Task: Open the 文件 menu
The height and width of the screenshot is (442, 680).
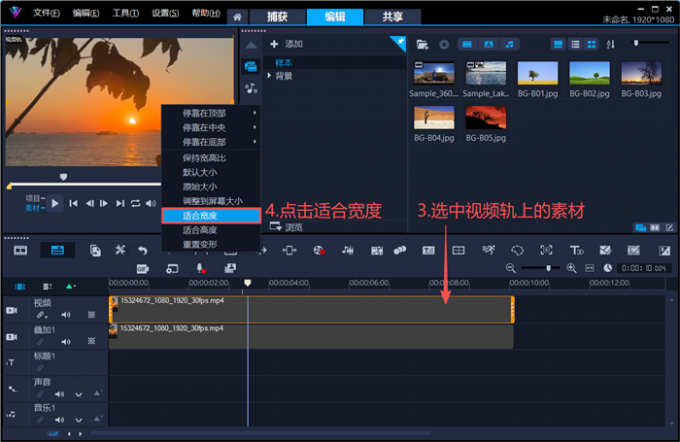Action: pyautogui.click(x=46, y=13)
